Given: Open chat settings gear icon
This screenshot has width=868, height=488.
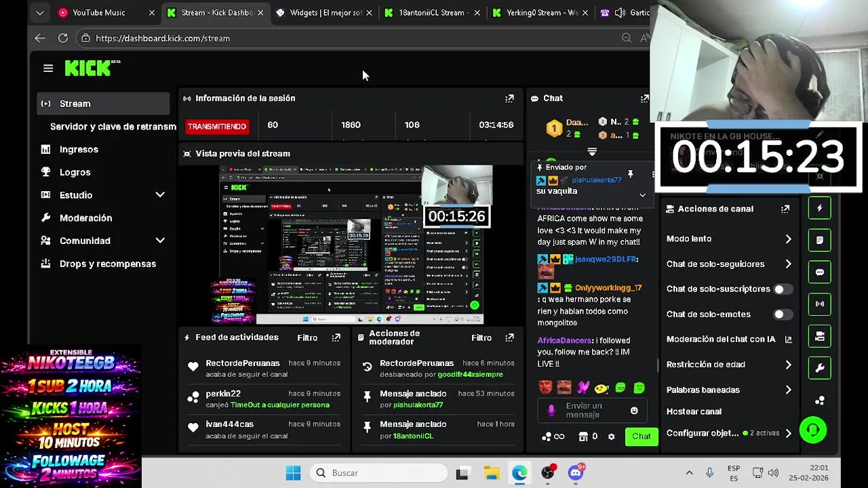Looking at the screenshot, I should tap(611, 436).
